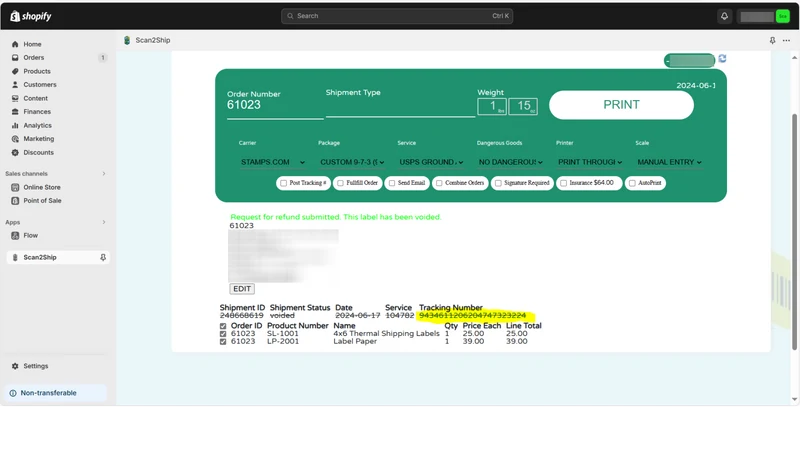Click the Shipment Type field
800x450 pixels.
pos(400,108)
